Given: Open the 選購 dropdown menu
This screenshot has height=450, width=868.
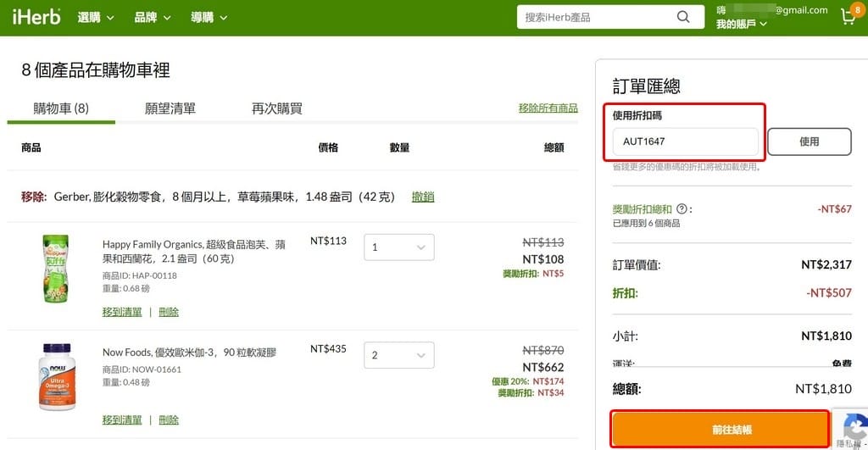Looking at the screenshot, I should click(x=96, y=18).
